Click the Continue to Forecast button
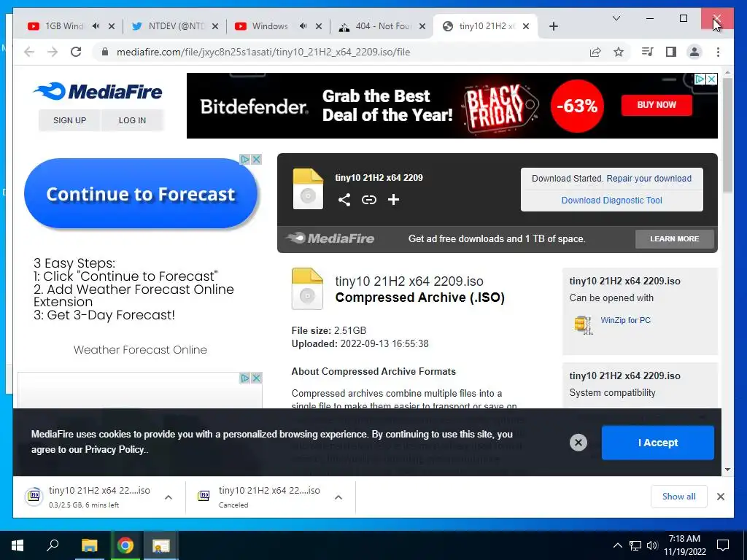This screenshot has width=747, height=560. point(141,194)
